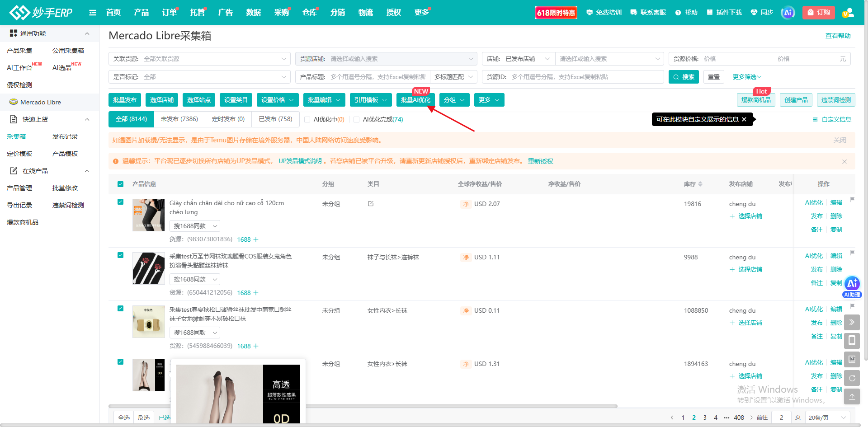Uncheck the Giày chắn chân product checkbox
868x427 pixels.
[x=120, y=202]
